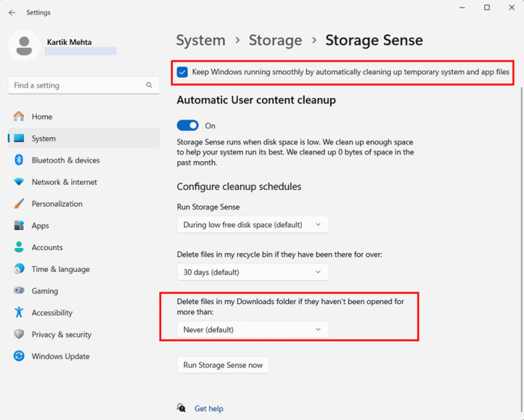Image resolution: width=524 pixels, height=420 pixels.
Task: Click the Windows Update sync icon
Action: coord(19,356)
